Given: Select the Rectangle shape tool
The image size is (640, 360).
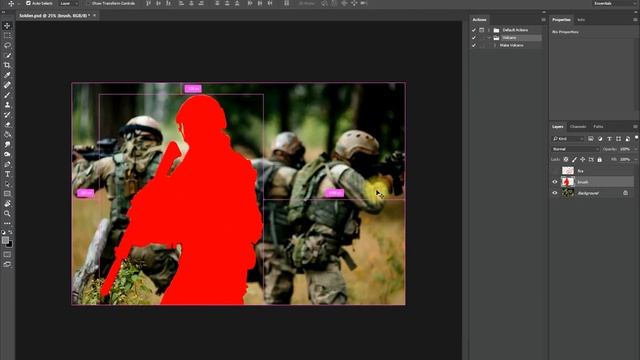Looking at the screenshot, I should click(x=7, y=194).
